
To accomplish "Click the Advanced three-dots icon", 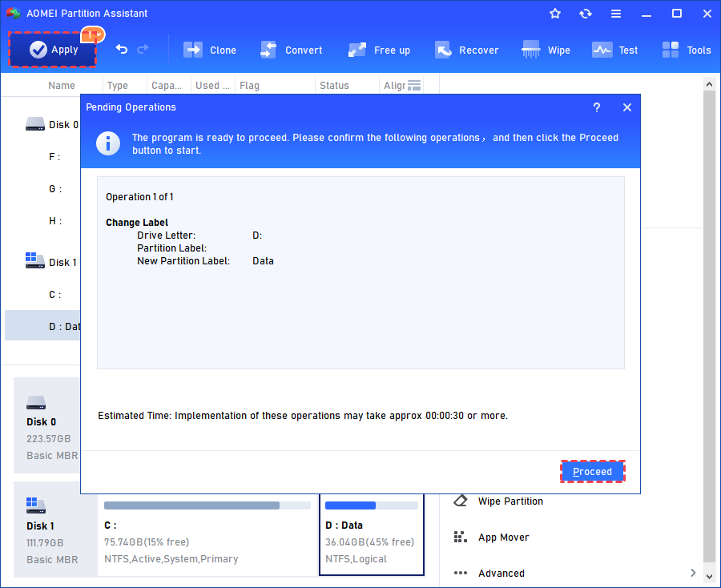I will pyautogui.click(x=461, y=573).
